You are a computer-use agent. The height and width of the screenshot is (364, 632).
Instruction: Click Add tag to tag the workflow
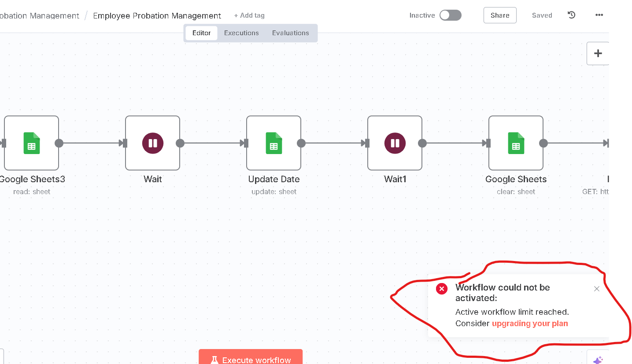249,15
